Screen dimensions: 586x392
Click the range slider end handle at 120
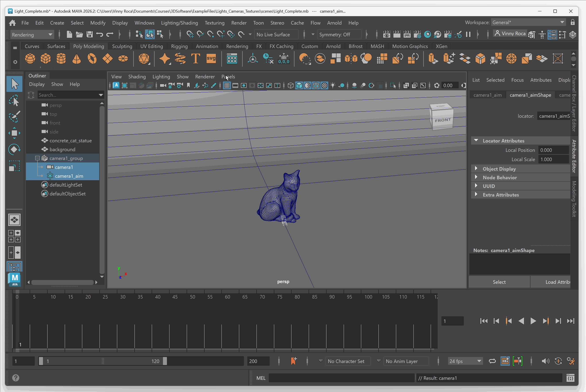[165, 361]
